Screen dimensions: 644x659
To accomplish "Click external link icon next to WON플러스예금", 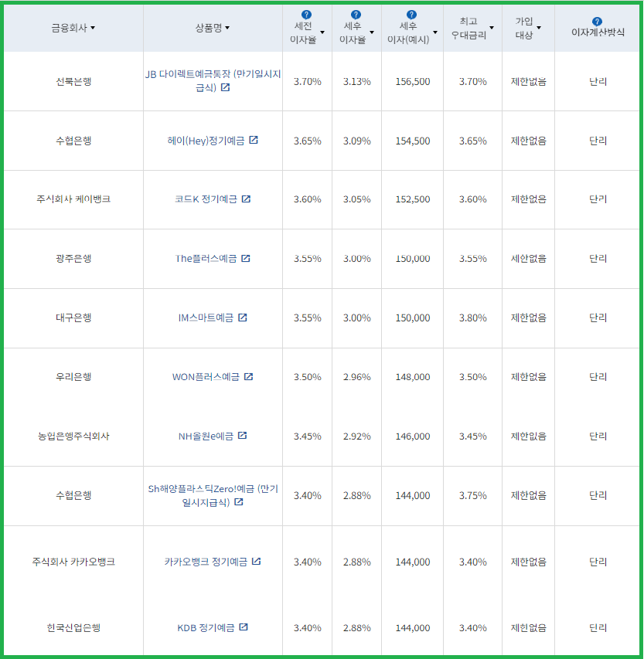I will [x=249, y=376].
